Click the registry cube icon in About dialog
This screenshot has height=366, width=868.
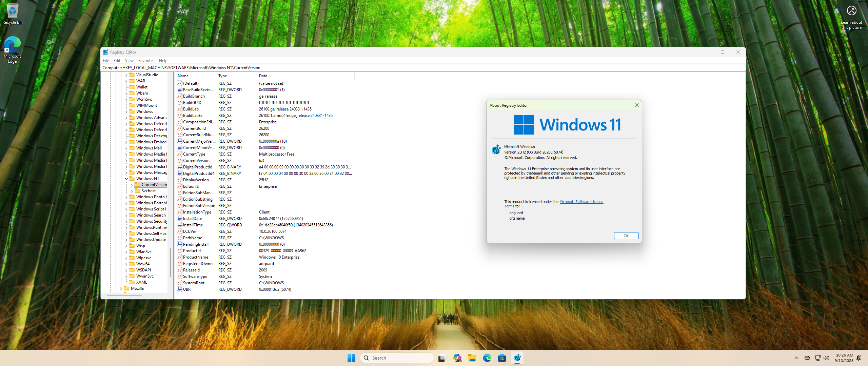(496, 149)
